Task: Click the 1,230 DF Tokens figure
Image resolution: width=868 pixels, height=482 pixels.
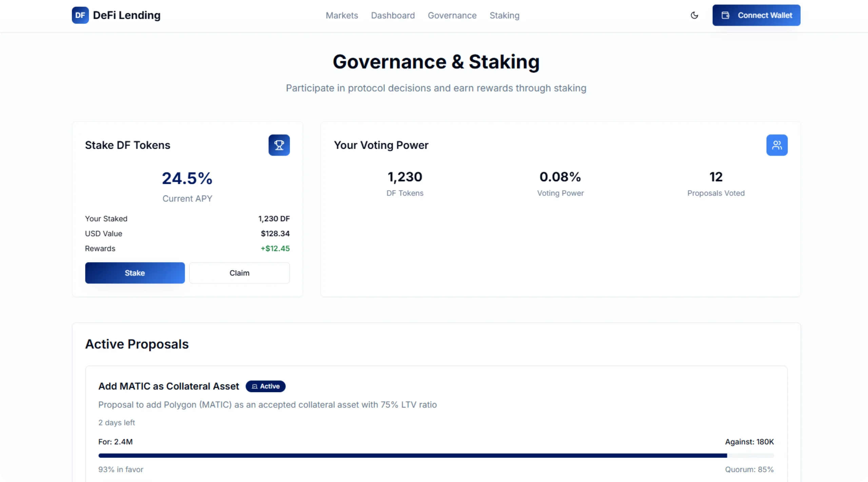Action: click(x=405, y=176)
